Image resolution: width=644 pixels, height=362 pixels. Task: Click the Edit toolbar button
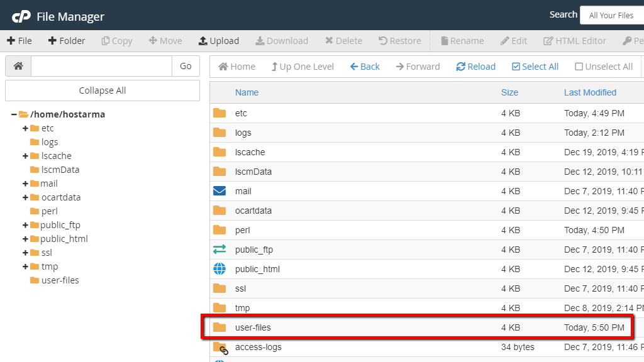click(514, 41)
